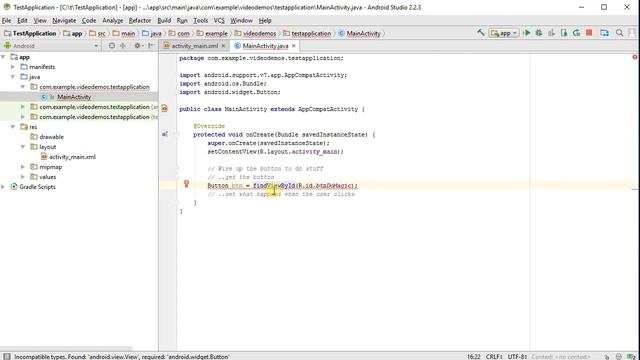This screenshot has width=640, height=360.
Task: Open the VCS menu
Action: coord(219,20)
